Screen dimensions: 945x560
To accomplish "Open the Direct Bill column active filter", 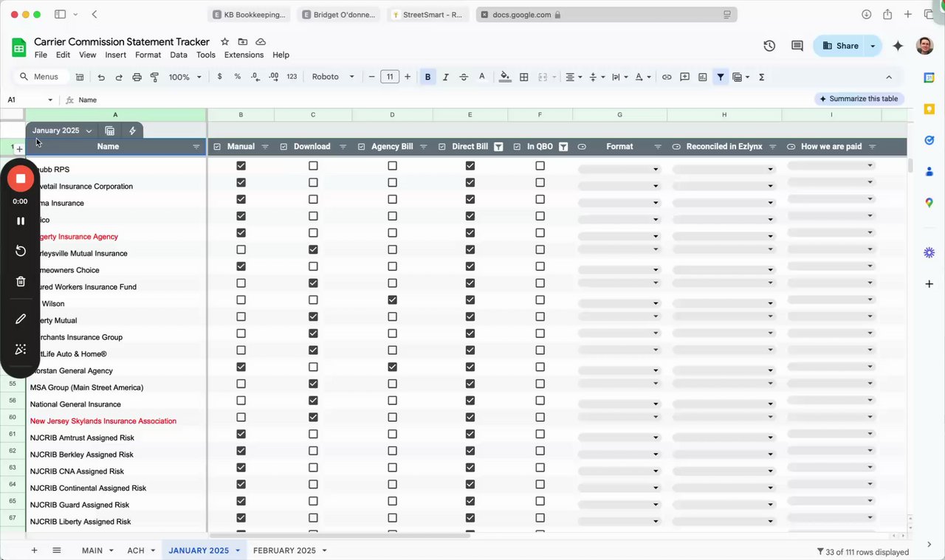I will (498, 147).
